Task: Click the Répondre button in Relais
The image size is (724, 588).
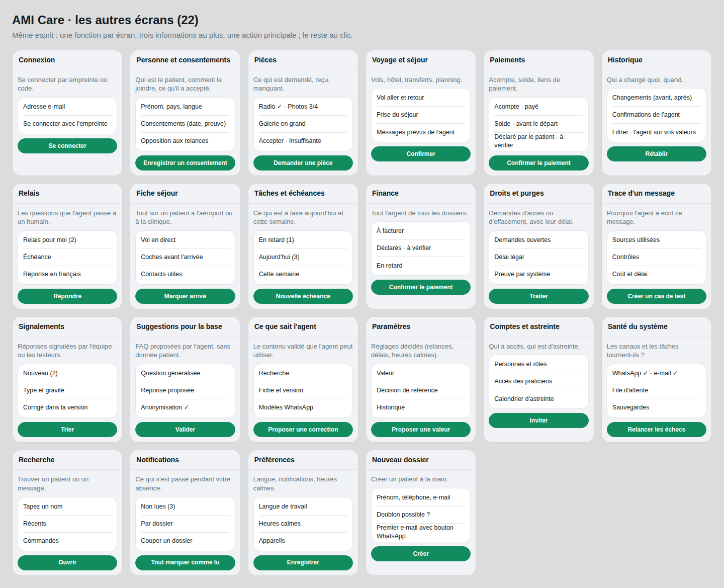Action: [67, 296]
